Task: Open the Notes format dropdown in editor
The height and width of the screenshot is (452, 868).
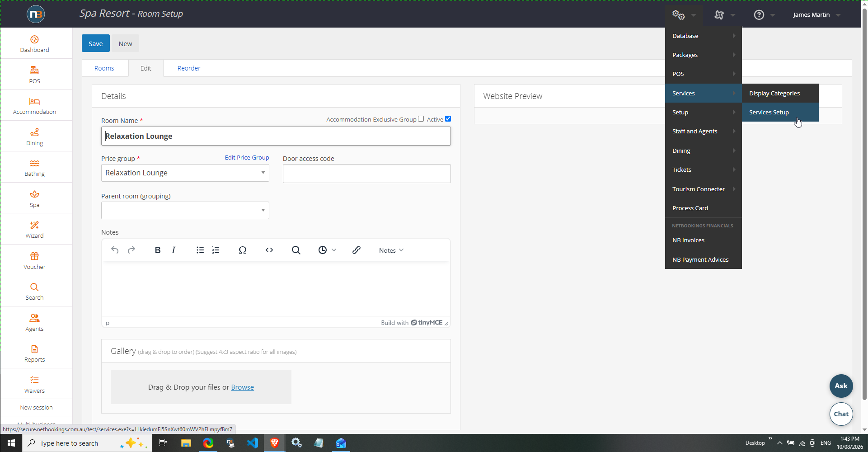Action: [x=391, y=250]
